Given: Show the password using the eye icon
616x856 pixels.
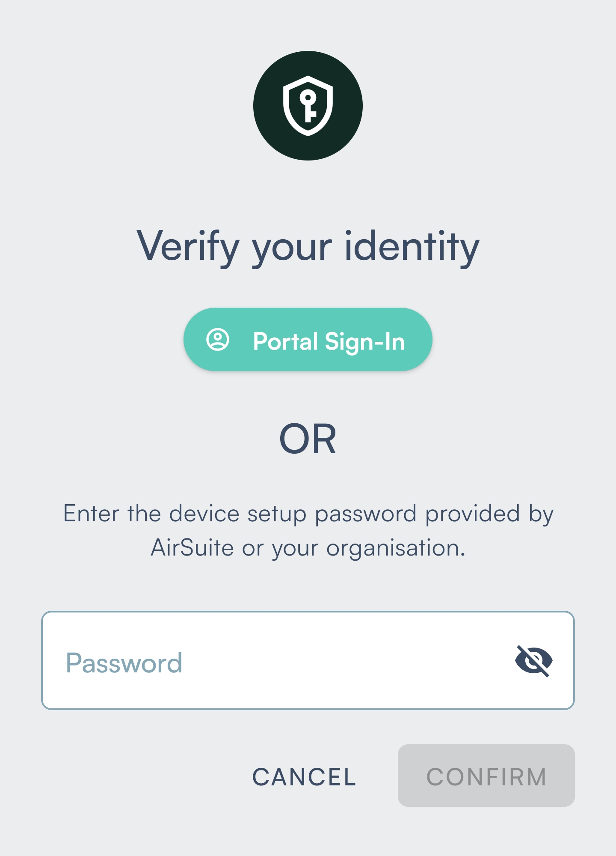Looking at the screenshot, I should click(533, 661).
